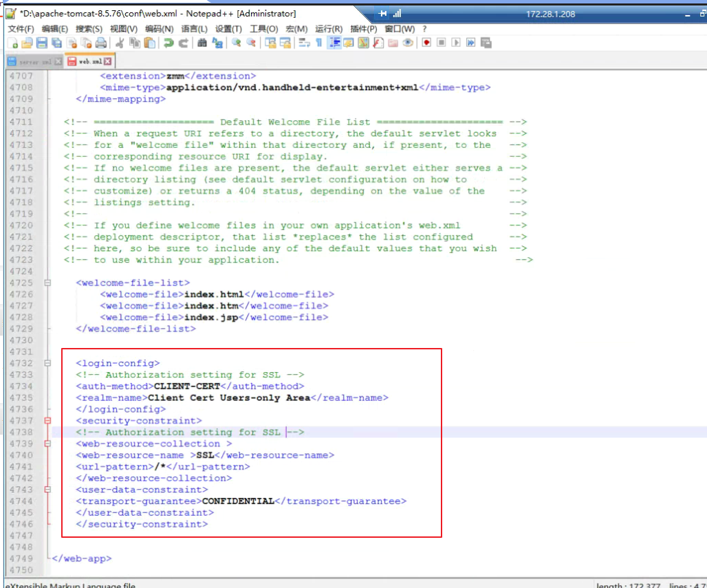Collapse the welcome-file-list fold at line 4725

47,283
